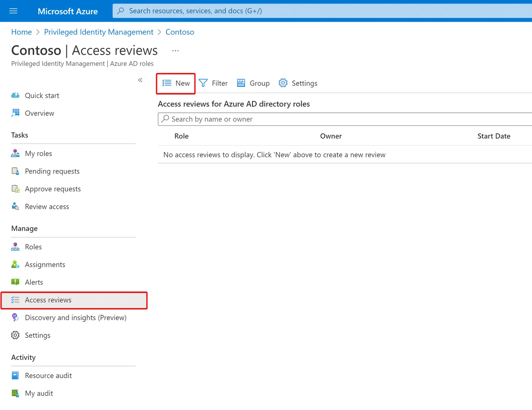Image resolution: width=532 pixels, height=410 pixels.
Task: Open the Quick start menu item
Action: coord(42,95)
